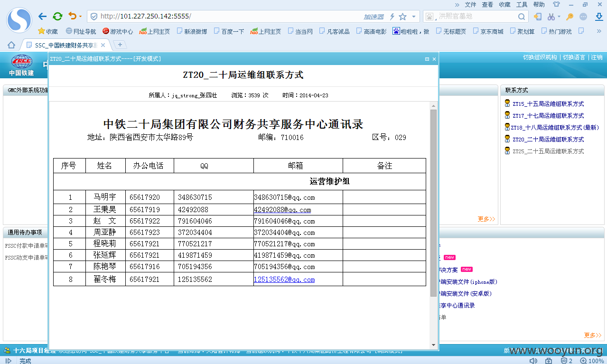The image size is (607, 364).
Task: Open the scissors tool dropdown arrow
Action: tap(559, 17)
